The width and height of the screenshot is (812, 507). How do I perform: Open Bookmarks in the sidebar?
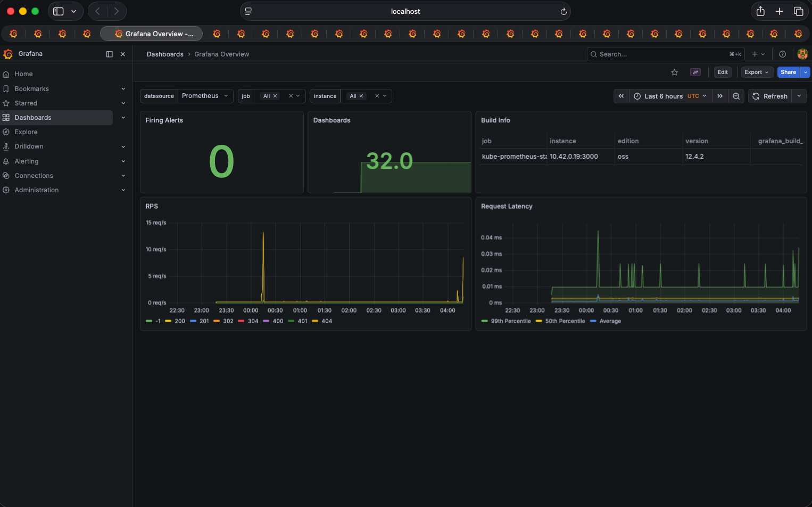31,89
